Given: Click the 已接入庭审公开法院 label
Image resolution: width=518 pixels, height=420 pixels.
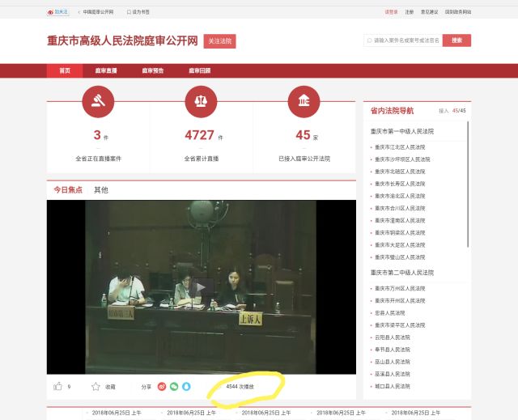Looking at the screenshot, I should pos(304,159).
